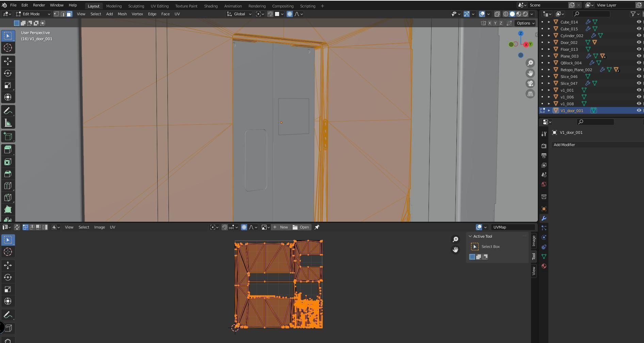Viewport: 644px width, 343px height.
Task: Open the Edit Mode dropdown
Action: 33,14
